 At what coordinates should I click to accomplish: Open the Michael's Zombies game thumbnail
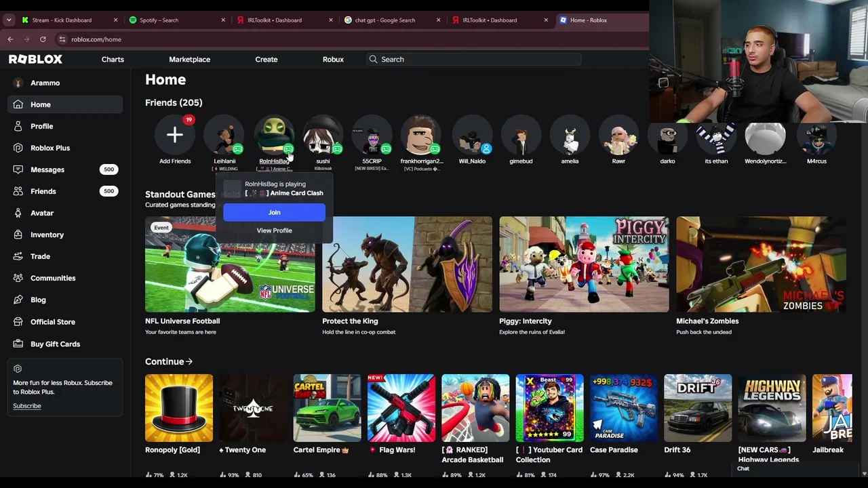761,264
